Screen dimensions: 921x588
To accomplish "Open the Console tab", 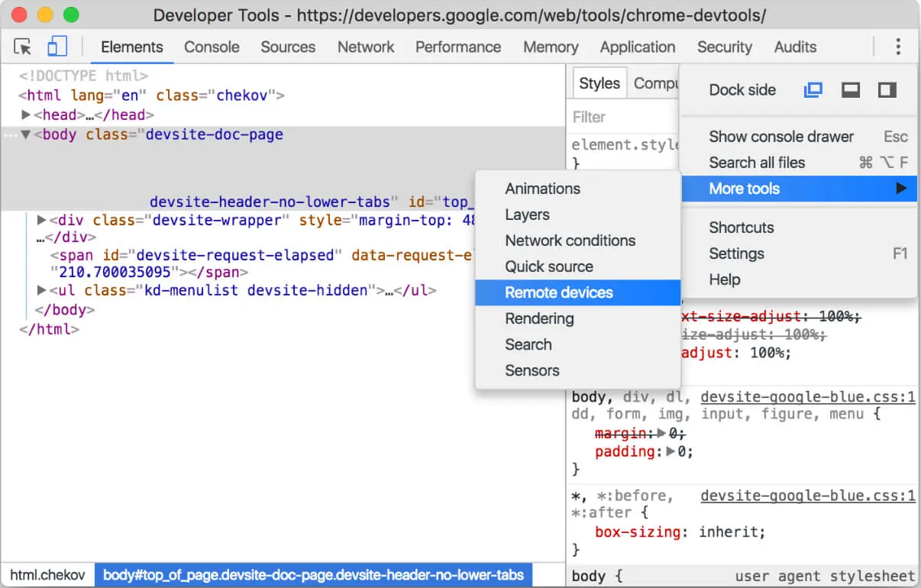I will pyautogui.click(x=212, y=47).
